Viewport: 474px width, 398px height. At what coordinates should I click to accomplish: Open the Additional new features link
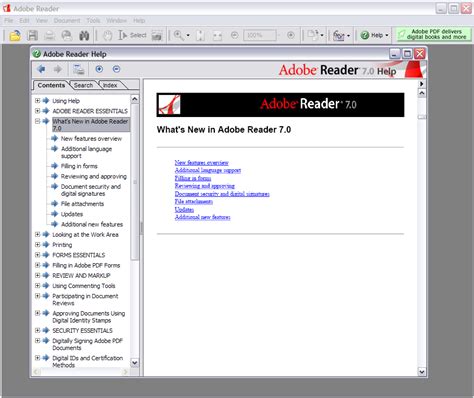point(203,217)
